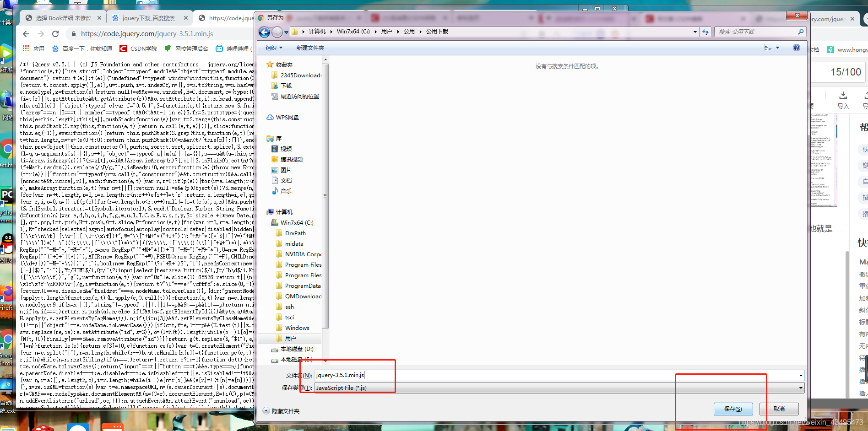Screen dimensions: 868x431
Task: Select Win7x64 (C:) drive in tree
Action: [297, 223]
